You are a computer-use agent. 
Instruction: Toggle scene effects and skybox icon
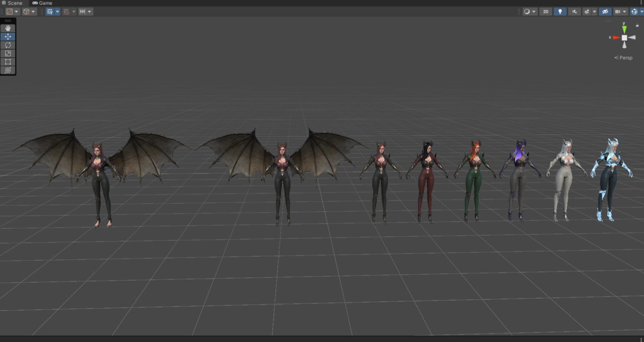(x=587, y=11)
